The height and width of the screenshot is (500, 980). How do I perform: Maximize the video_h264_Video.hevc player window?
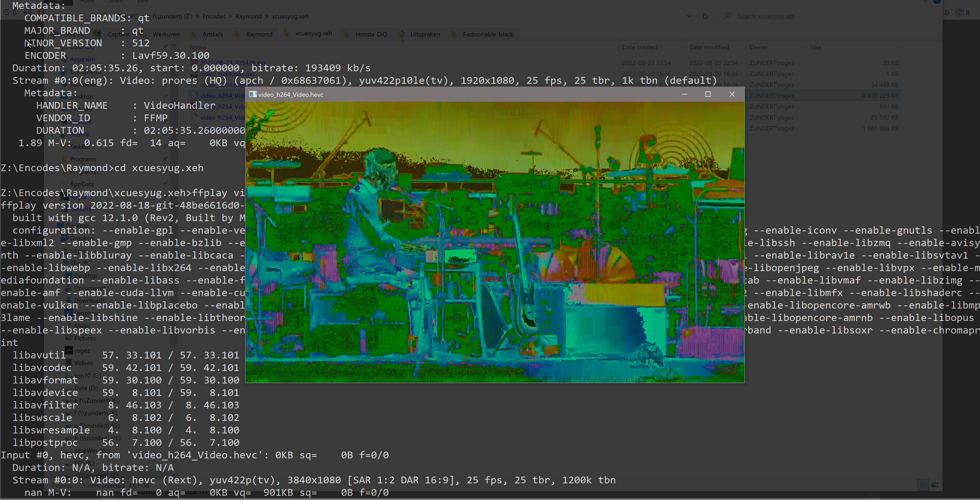(708, 94)
